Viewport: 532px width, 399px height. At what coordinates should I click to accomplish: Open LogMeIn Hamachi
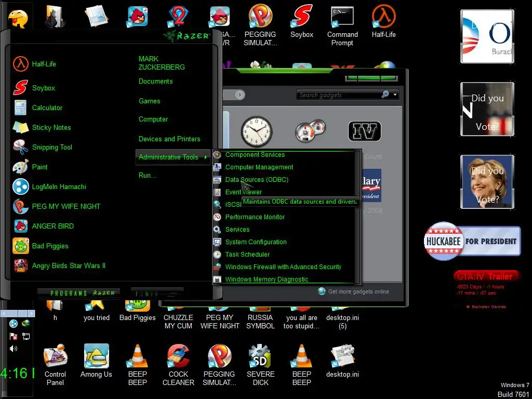[49, 187]
